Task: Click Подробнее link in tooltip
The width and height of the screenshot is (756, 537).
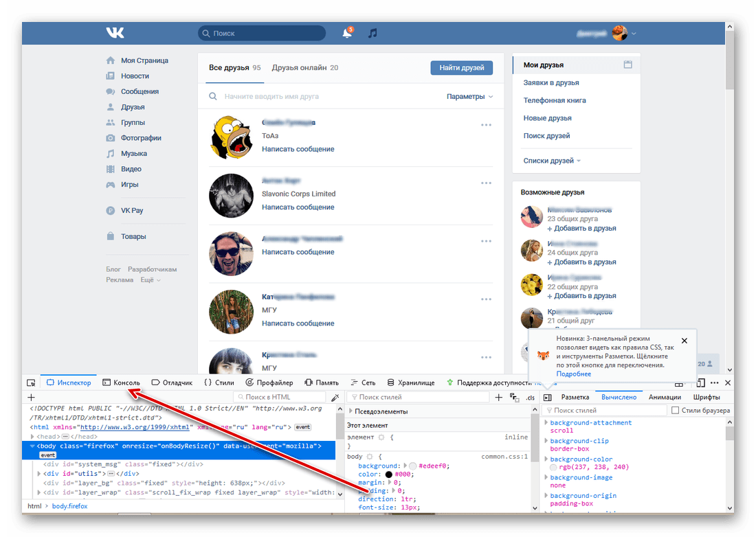Action: point(573,374)
